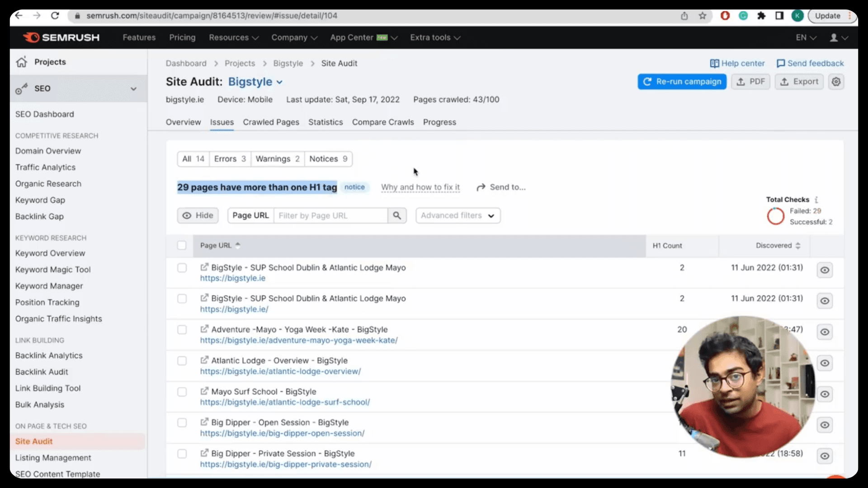The width and height of the screenshot is (868, 488).
Task: Expand the Extra tools menu
Action: (x=435, y=38)
